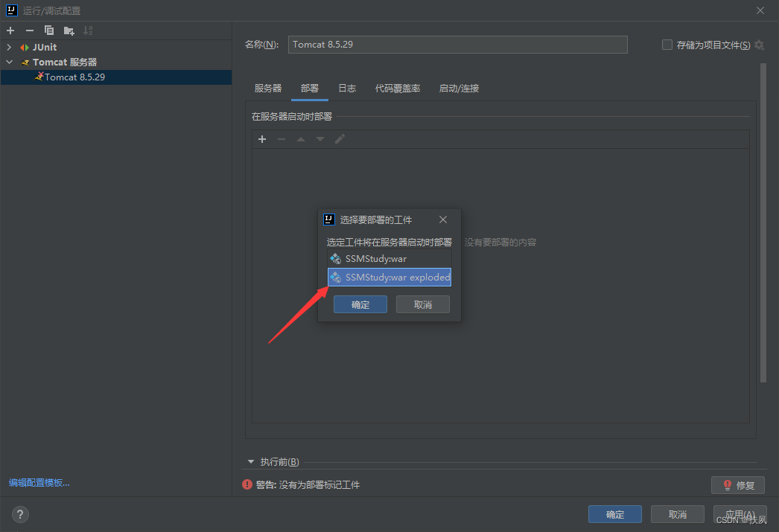This screenshot has height=532, width=779.
Task: Collapse the 执行前 section
Action: pyautogui.click(x=251, y=462)
